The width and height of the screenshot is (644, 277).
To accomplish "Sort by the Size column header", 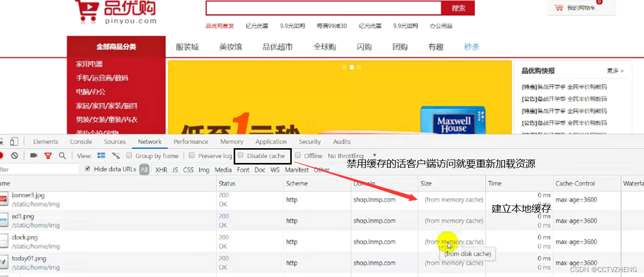I will coord(452,183).
